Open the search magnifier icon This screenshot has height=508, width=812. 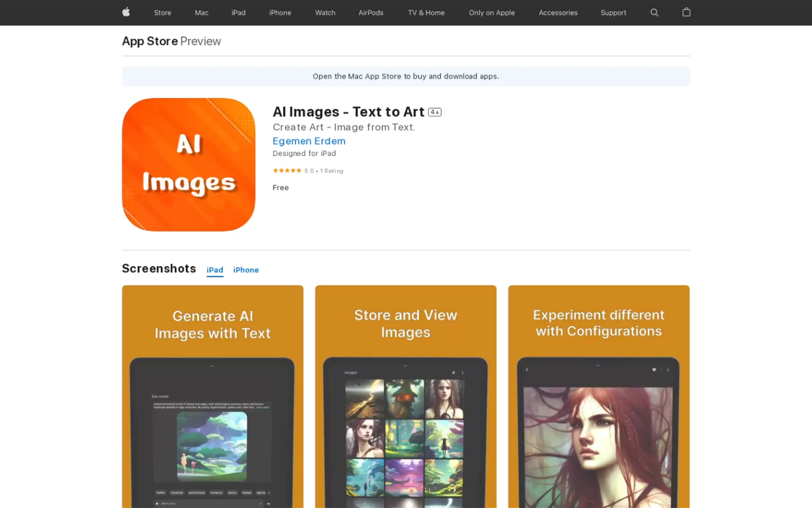tap(654, 13)
